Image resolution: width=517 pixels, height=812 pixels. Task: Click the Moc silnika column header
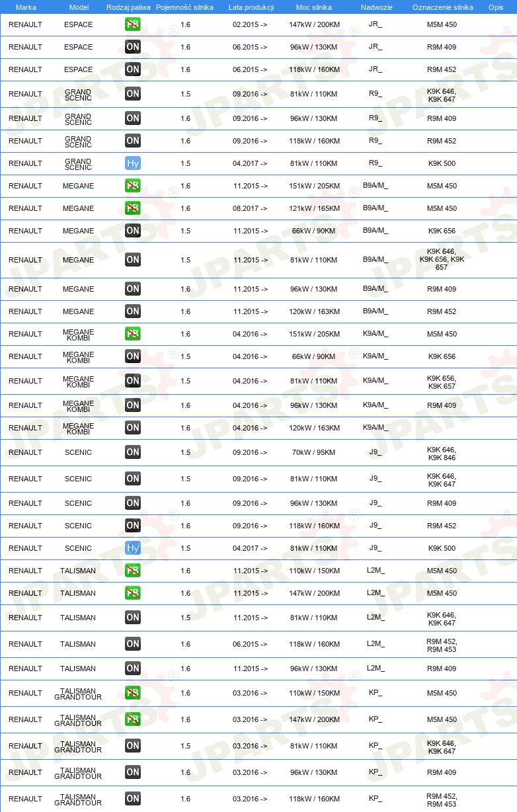click(314, 7)
